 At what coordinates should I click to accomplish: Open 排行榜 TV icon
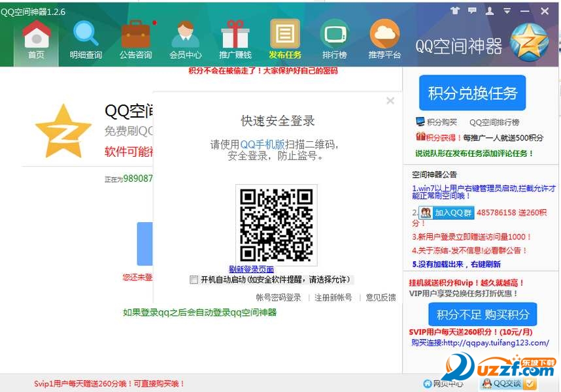click(334, 35)
